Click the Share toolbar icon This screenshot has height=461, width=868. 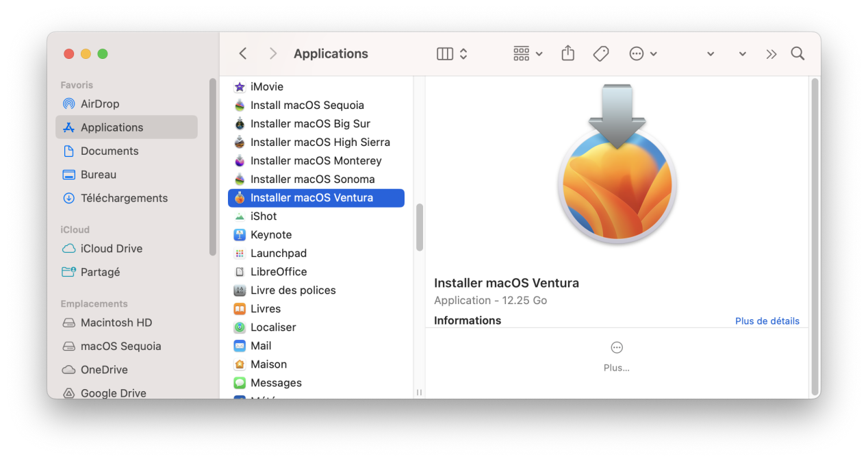click(567, 53)
